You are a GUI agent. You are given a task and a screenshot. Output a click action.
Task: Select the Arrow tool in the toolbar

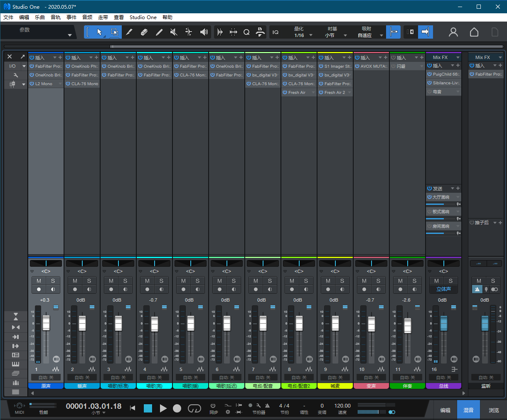click(x=99, y=32)
